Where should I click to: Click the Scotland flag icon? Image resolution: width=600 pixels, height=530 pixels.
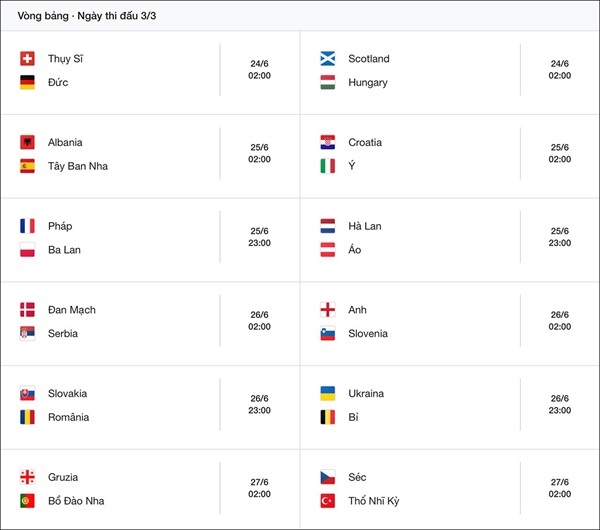[x=327, y=59]
